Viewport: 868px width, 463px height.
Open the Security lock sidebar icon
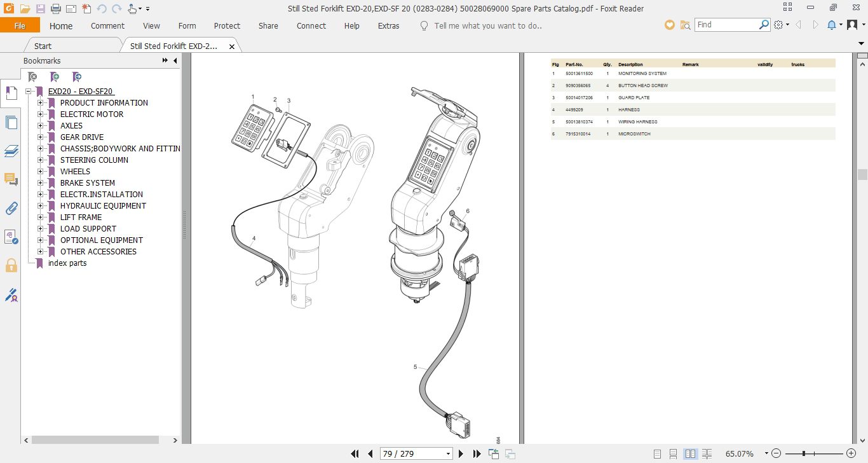coord(11,265)
